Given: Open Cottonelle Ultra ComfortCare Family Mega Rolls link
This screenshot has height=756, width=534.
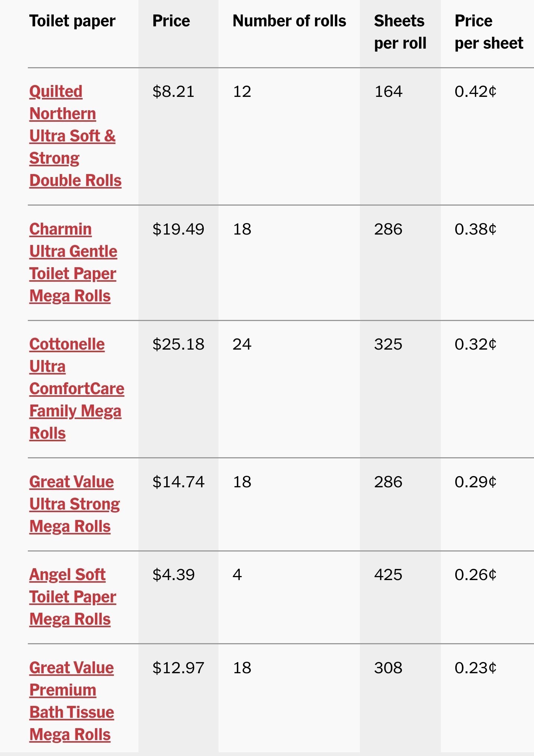Looking at the screenshot, I should [76, 389].
